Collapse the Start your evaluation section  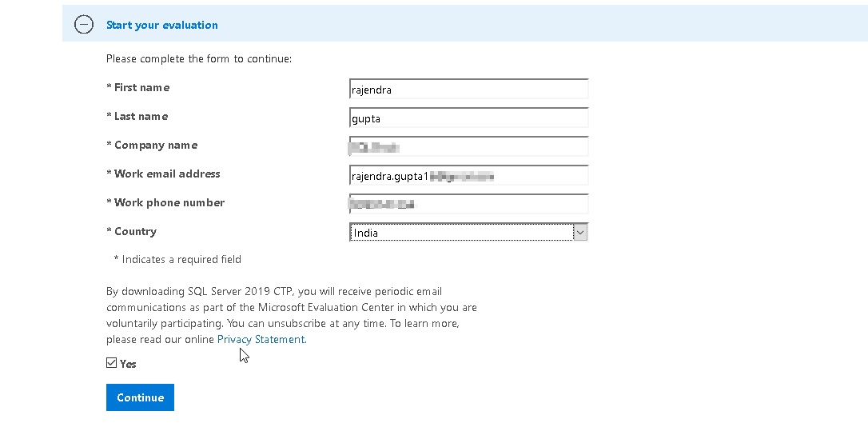(x=84, y=24)
